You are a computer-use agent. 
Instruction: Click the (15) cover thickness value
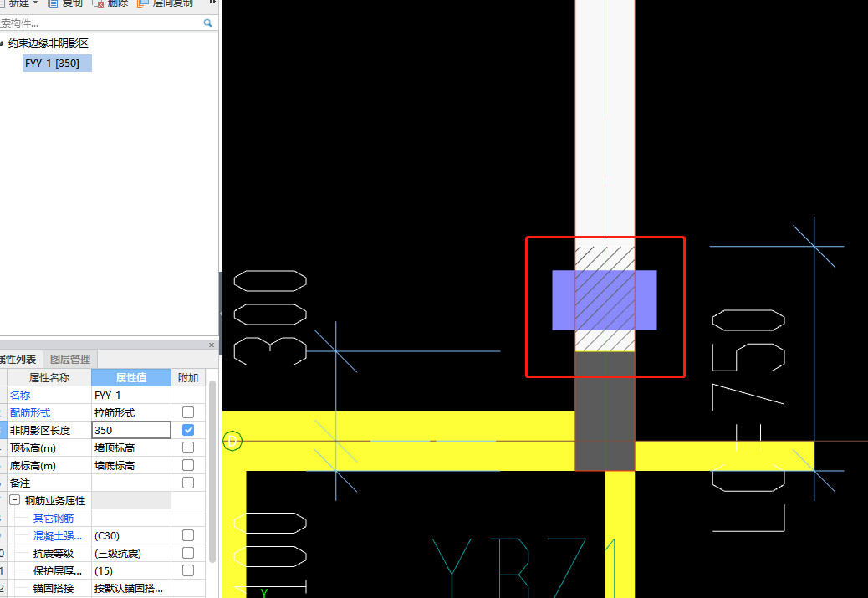[131, 571]
